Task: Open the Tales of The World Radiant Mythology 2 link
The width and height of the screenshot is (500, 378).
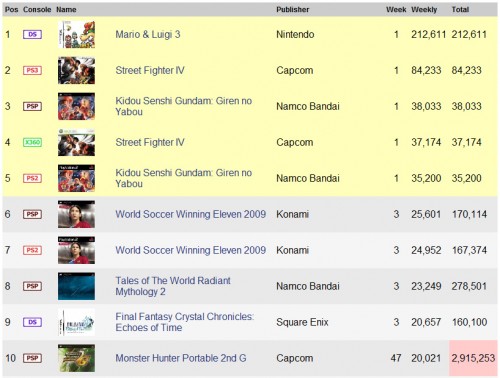Action: [x=173, y=286]
